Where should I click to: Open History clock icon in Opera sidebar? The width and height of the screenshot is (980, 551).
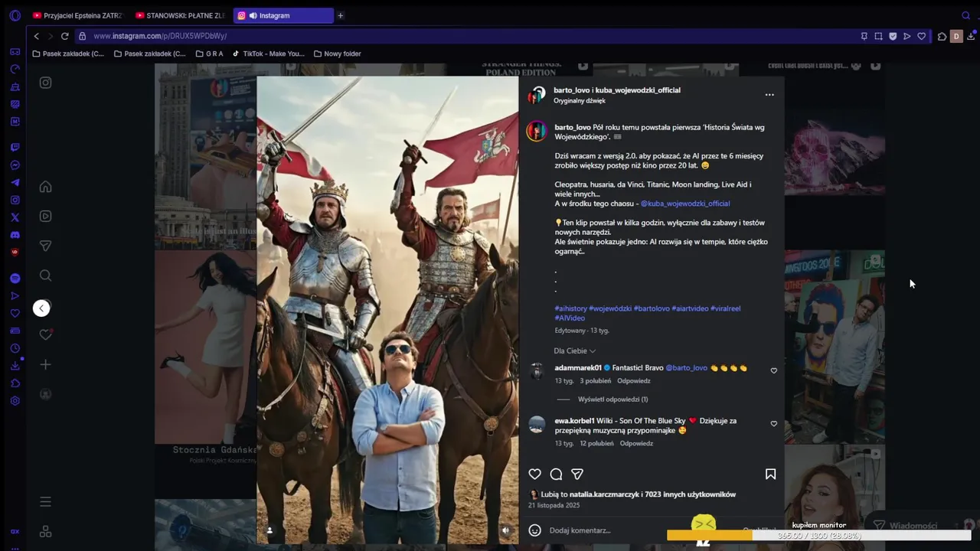(x=15, y=348)
